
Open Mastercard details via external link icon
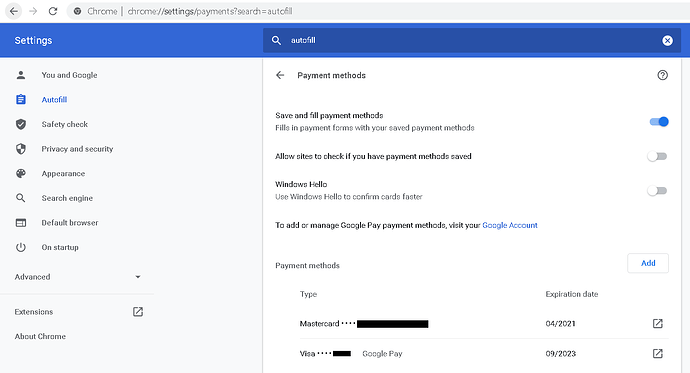(657, 324)
